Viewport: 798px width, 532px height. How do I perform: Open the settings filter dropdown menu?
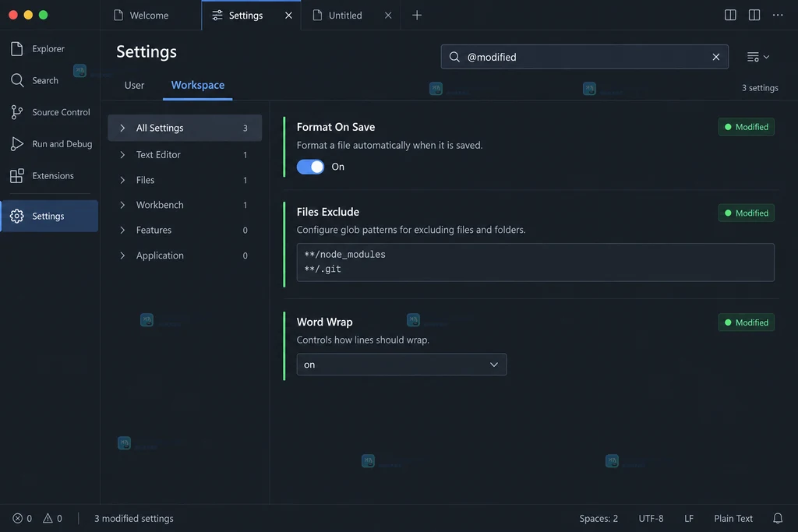[757, 57]
